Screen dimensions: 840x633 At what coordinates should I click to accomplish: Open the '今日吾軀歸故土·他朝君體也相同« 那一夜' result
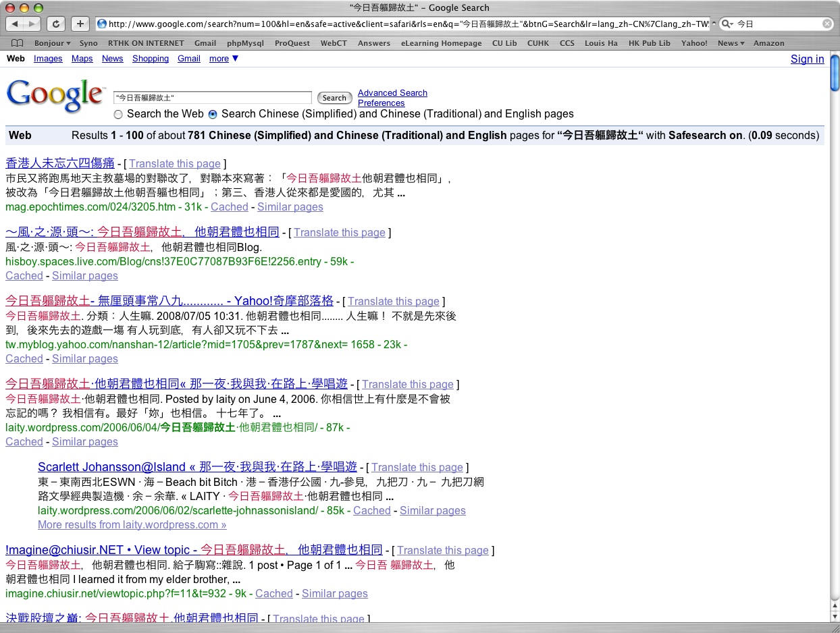tap(176, 384)
